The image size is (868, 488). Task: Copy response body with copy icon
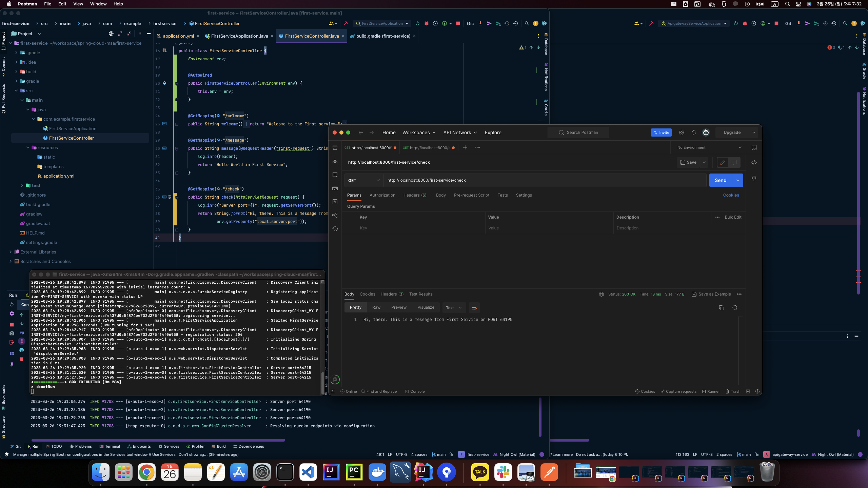721,308
